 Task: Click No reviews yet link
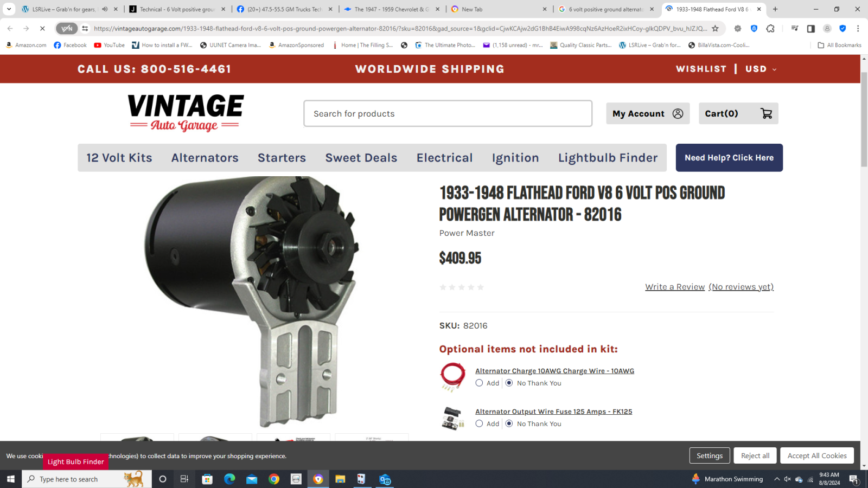click(x=741, y=287)
